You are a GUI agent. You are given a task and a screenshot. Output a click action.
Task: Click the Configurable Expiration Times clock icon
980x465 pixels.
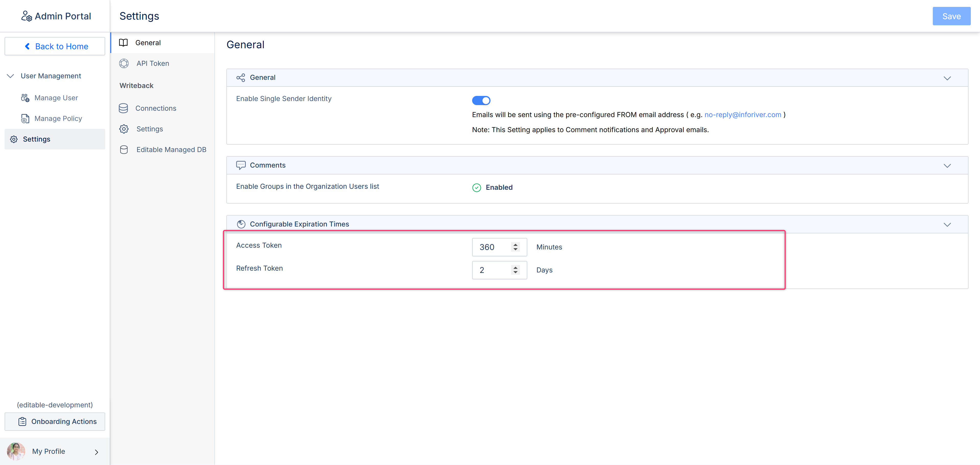[x=241, y=224]
